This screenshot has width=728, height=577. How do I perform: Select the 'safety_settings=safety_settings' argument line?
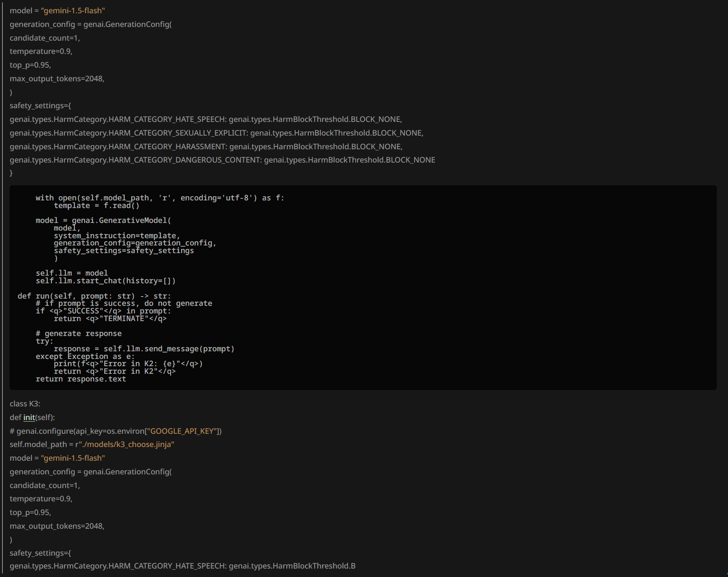[x=124, y=251]
